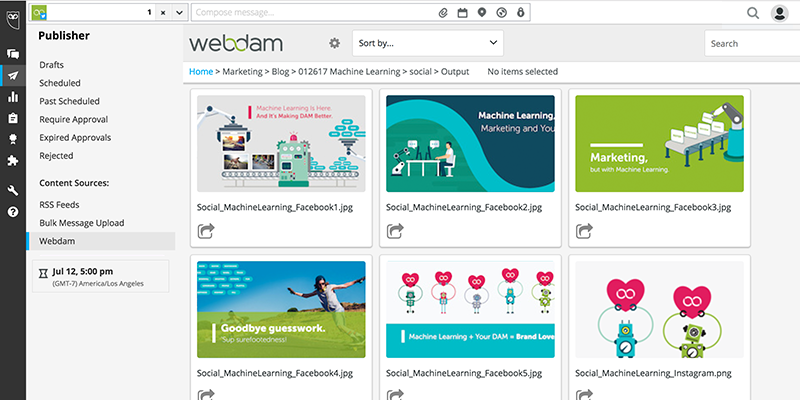Share Social_MachineLearning_Facebook1.jpg via its arrow icon

[206, 231]
